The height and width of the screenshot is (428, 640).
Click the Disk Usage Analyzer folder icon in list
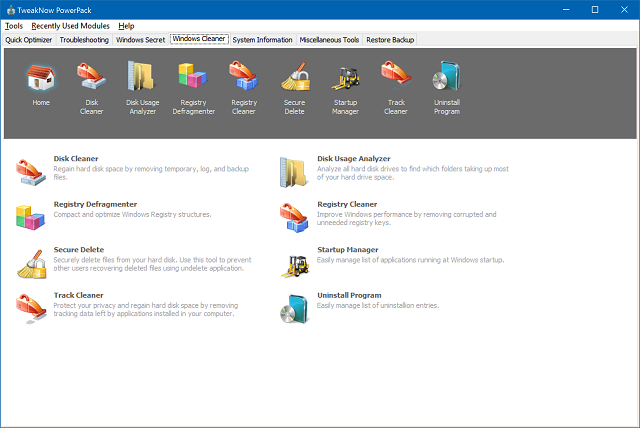click(x=294, y=173)
